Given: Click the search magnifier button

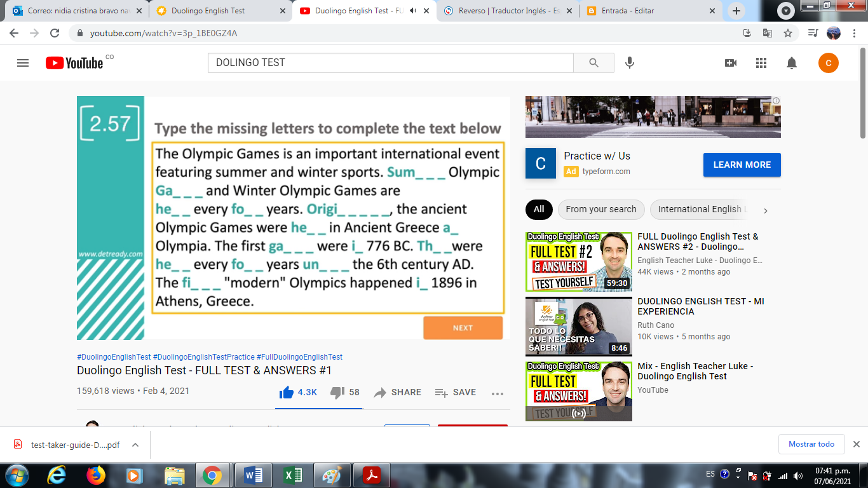Looking at the screenshot, I should 593,63.
